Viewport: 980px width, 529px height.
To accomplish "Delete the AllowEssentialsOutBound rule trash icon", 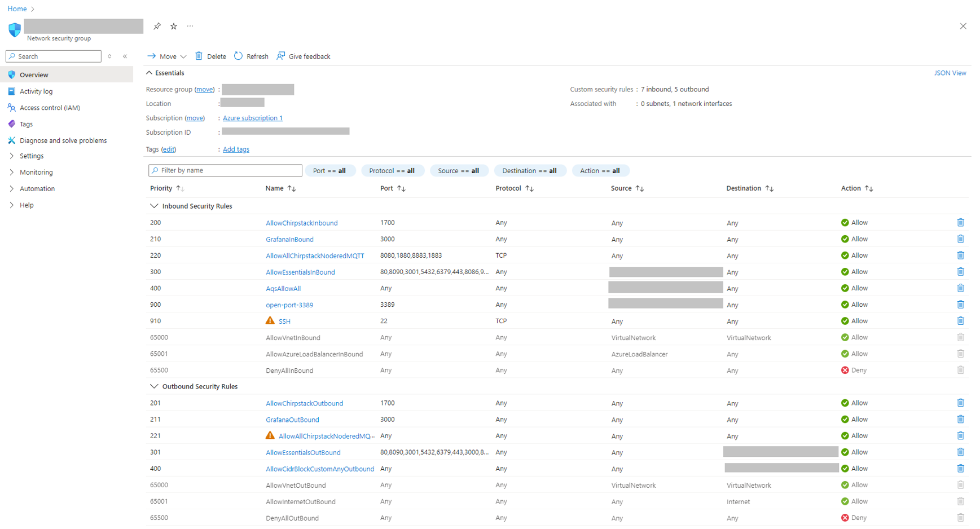I will (x=960, y=452).
